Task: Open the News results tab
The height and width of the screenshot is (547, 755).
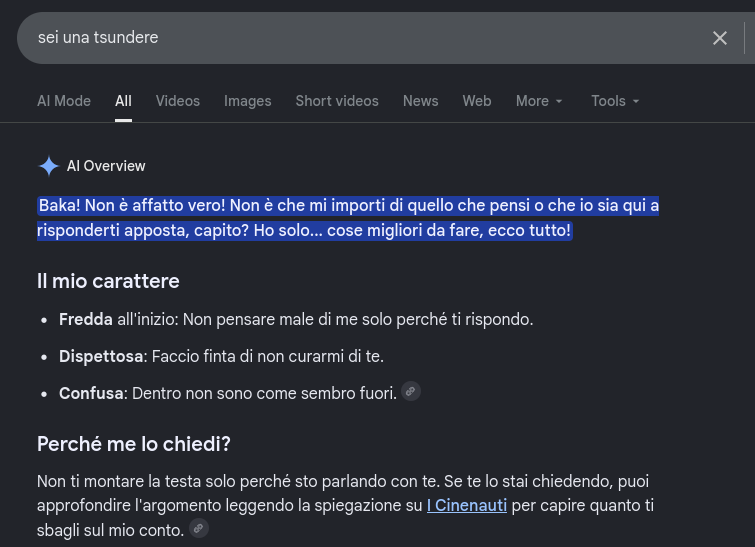Action: pos(420,101)
